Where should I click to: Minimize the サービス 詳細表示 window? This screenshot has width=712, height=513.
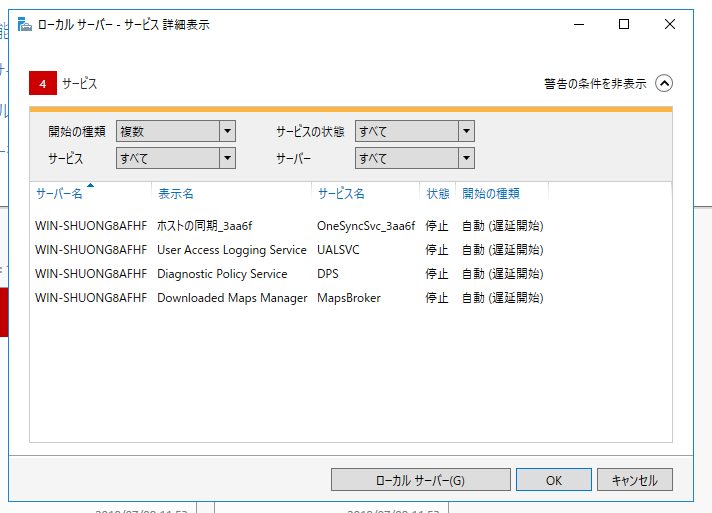pos(579,24)
